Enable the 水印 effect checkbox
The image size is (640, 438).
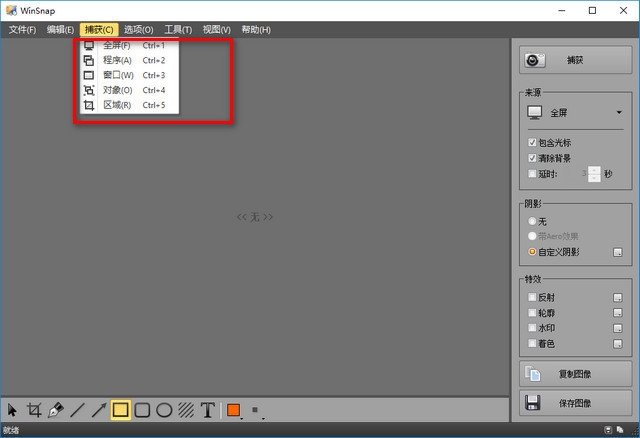tap(532, 328)
